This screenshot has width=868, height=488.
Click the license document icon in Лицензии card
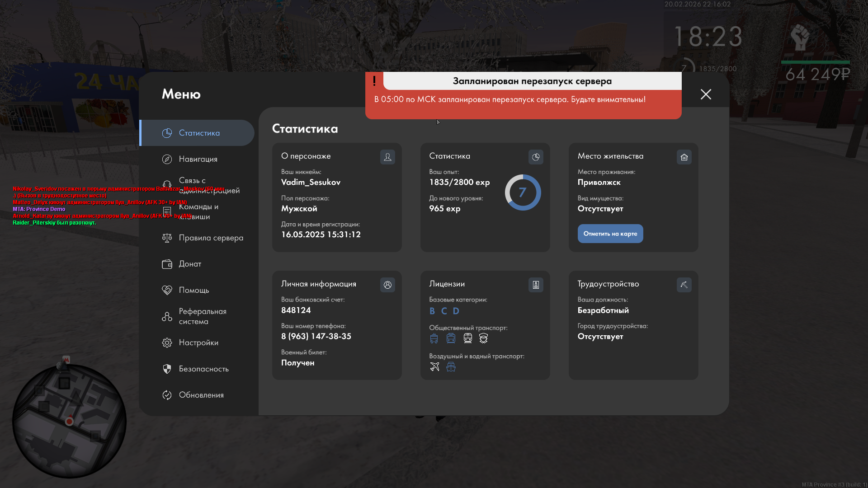(536, 285)
